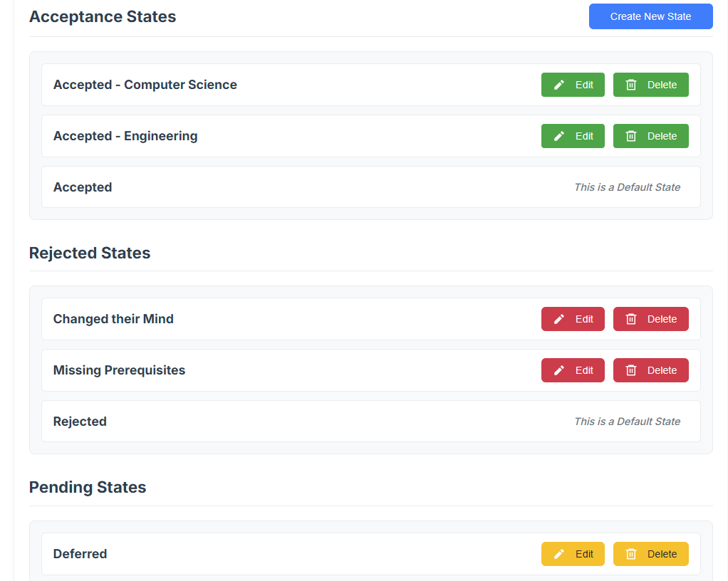The image size is (728, 581).
Task: Click the trash icon on Missing Prerequisites
Action: click(x=630, y=370)
